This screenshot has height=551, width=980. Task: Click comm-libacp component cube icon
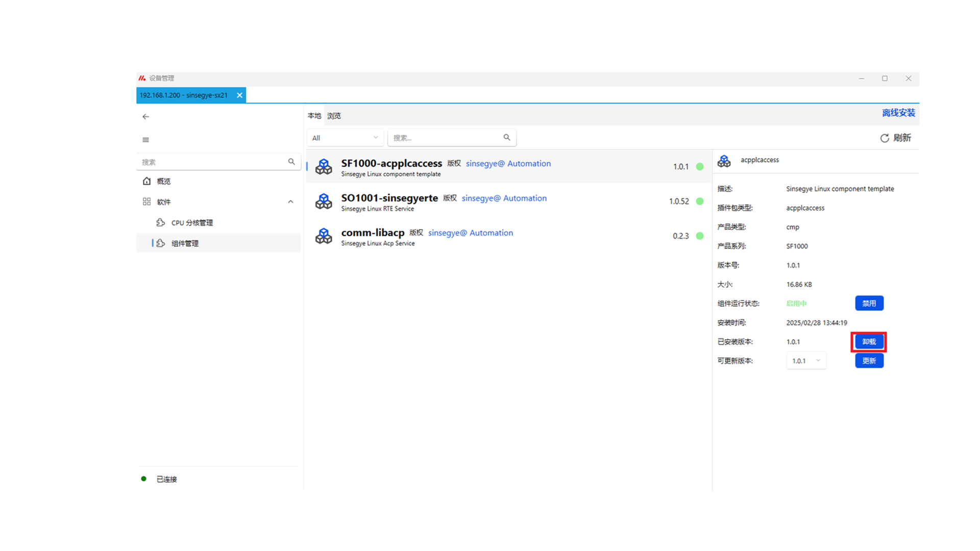tap(324, 236)
